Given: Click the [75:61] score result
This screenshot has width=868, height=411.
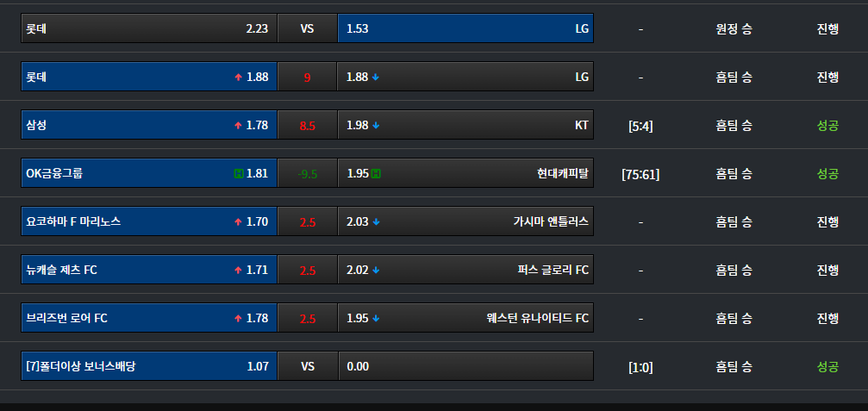Looking at the screenshot, I should 640,174.
